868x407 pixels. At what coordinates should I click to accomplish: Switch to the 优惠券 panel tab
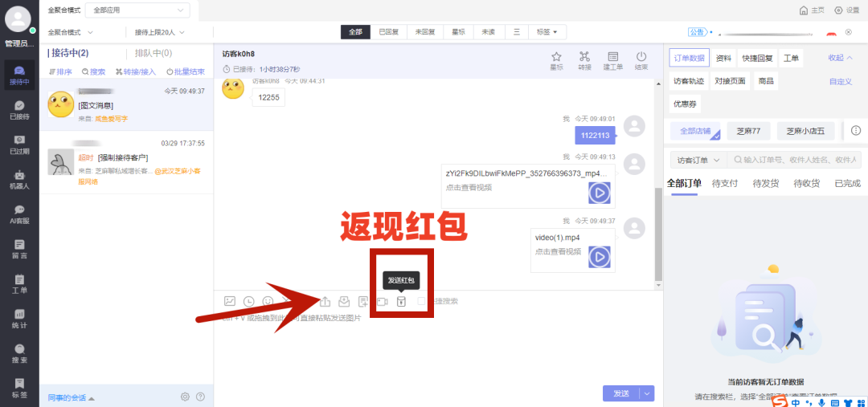(685, 104)
